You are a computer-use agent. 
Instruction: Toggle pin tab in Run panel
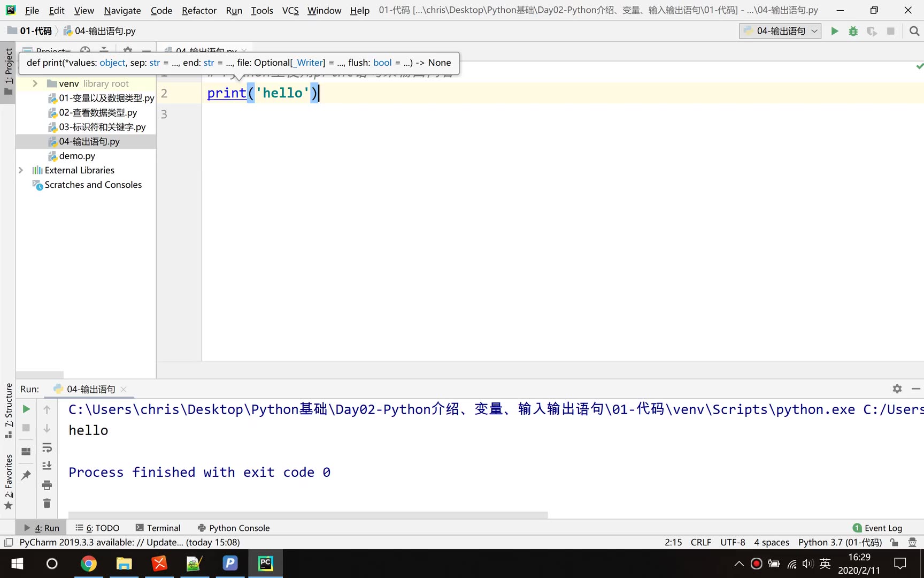(x=26, y=475)
